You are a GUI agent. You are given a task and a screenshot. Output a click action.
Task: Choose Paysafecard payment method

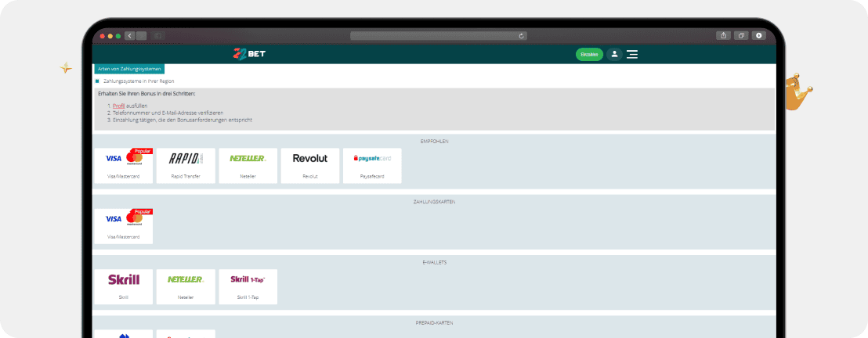pos(372,165)
